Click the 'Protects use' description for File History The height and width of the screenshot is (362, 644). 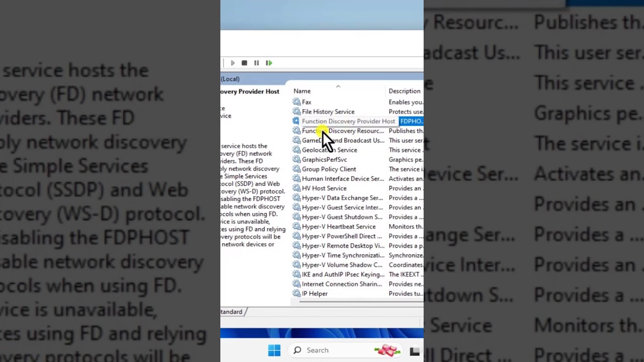coord(406,112)
